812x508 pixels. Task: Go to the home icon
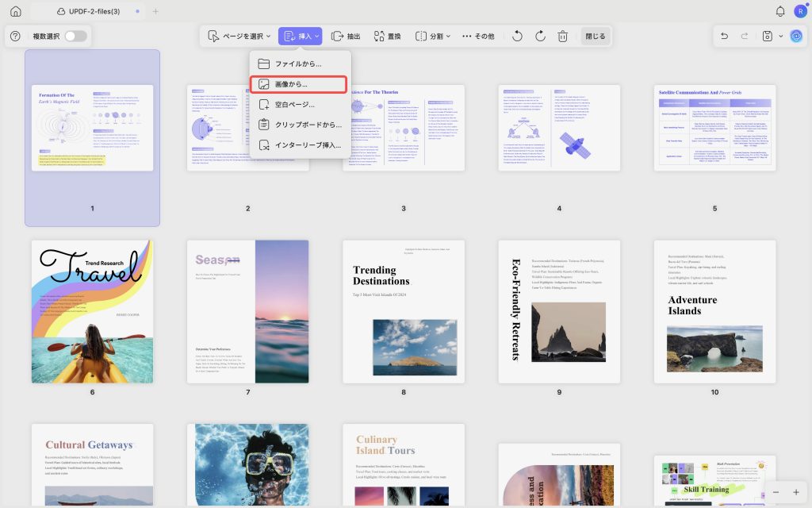coord(16,11)
